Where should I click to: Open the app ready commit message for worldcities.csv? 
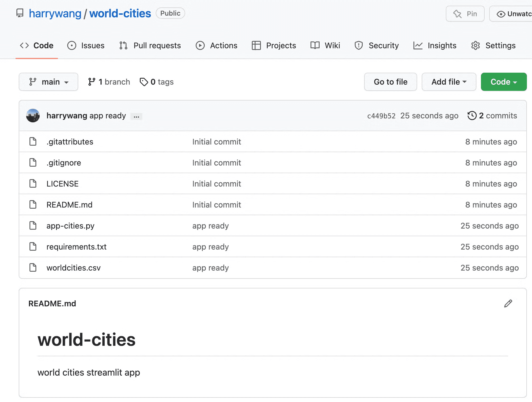click(210, 268)
